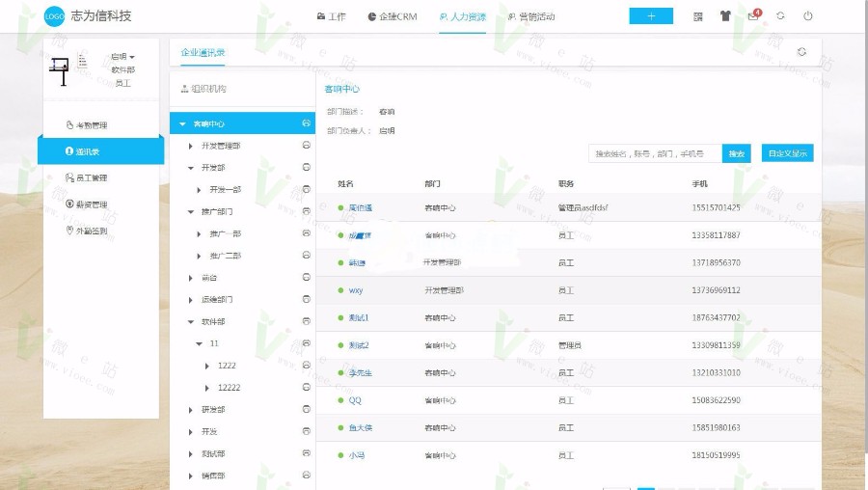This screenshot has height=490, width=868.
Task: Click the action icon on the 11 tree row
Action: point(306,343)
